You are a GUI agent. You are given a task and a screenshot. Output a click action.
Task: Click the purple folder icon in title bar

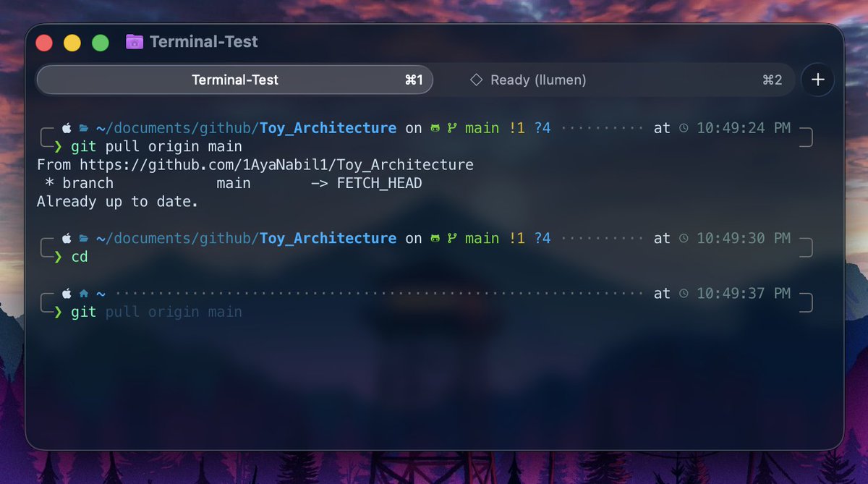coord(135,42)
